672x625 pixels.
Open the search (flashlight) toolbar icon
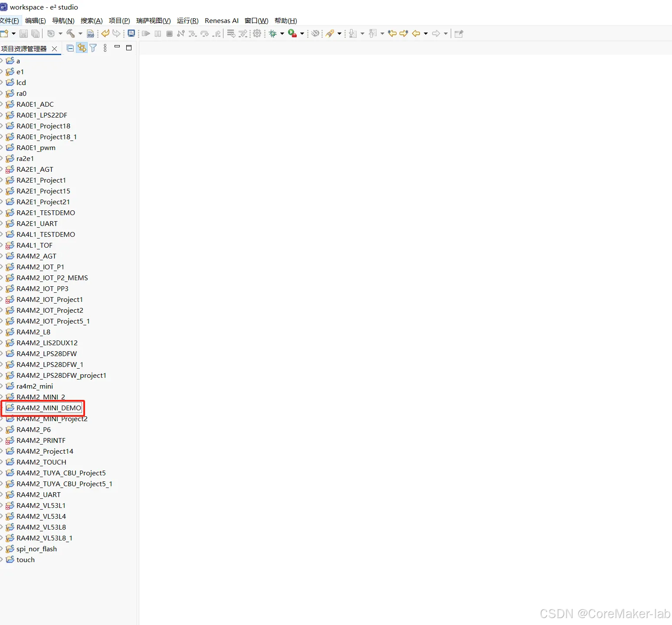coord(330,33)
